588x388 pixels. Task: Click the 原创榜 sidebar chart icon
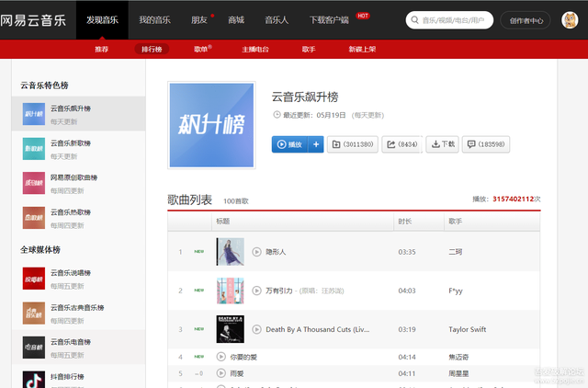(x=34, y=183)
